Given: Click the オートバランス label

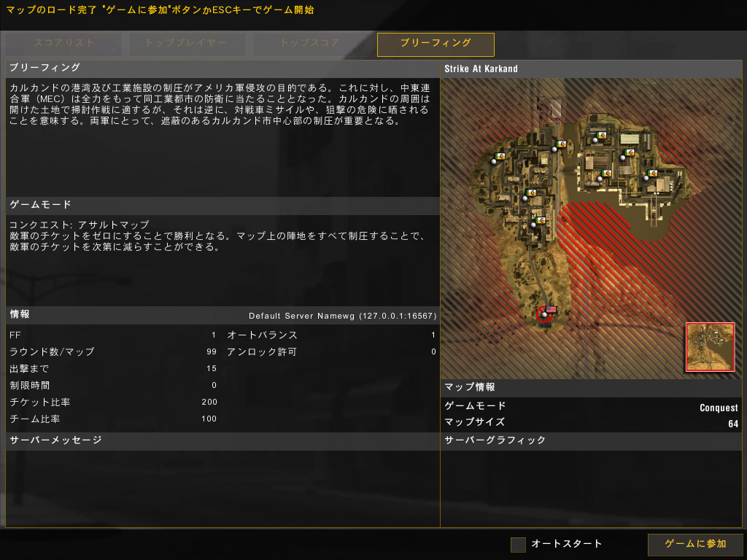Looking at the screenshot, I should [x=262, y=335].
